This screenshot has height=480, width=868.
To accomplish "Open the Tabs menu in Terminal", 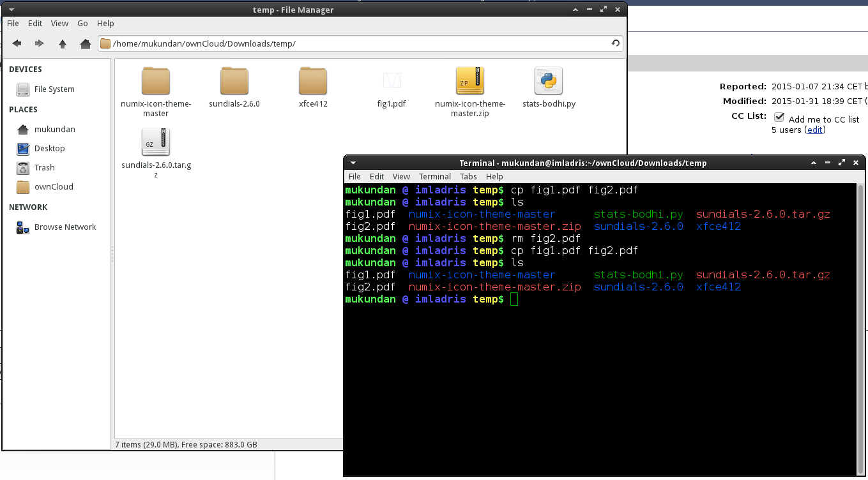I will pos(468,177).
